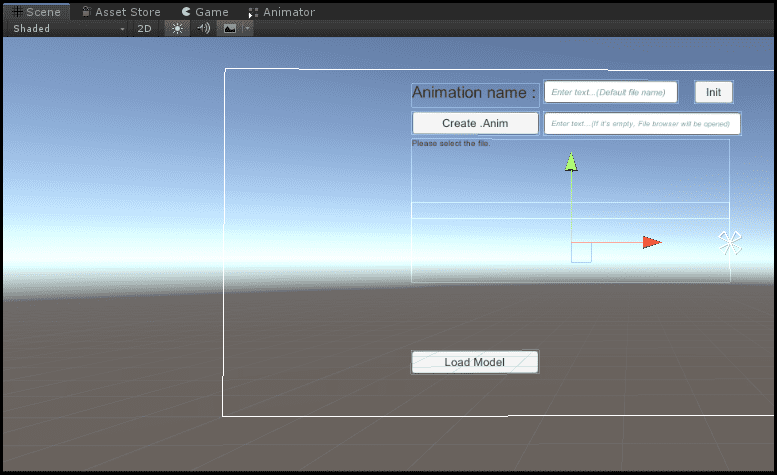Click the Load Model button
The width and height of the screenshot is (777, 475).
point(475,362)
